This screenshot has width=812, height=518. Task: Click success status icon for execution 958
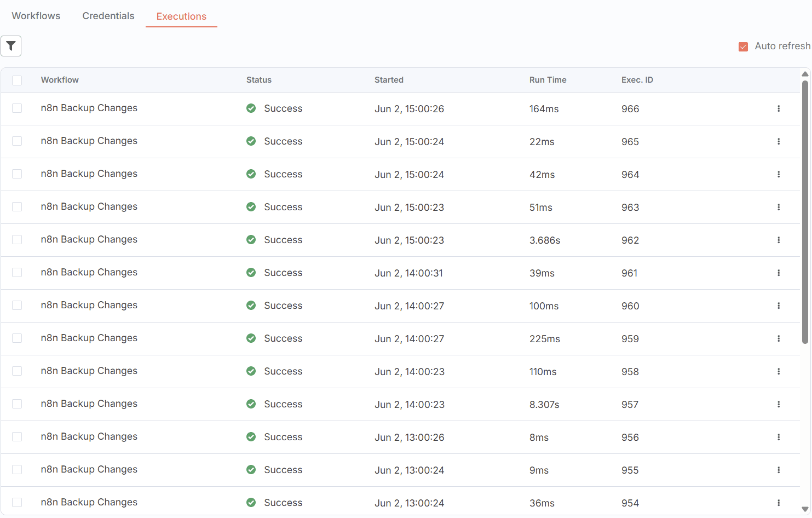click(251, 371)
